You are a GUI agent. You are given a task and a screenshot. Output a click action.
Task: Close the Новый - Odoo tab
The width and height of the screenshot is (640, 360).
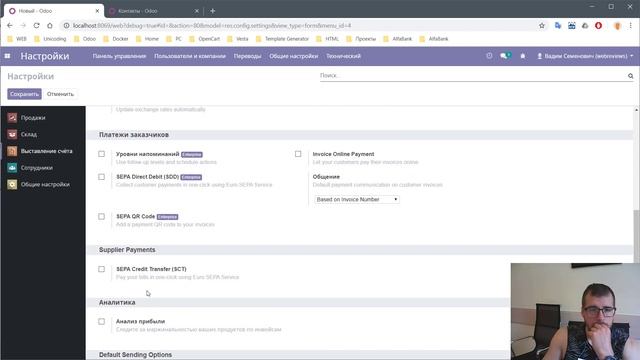[x=97, y=11]
